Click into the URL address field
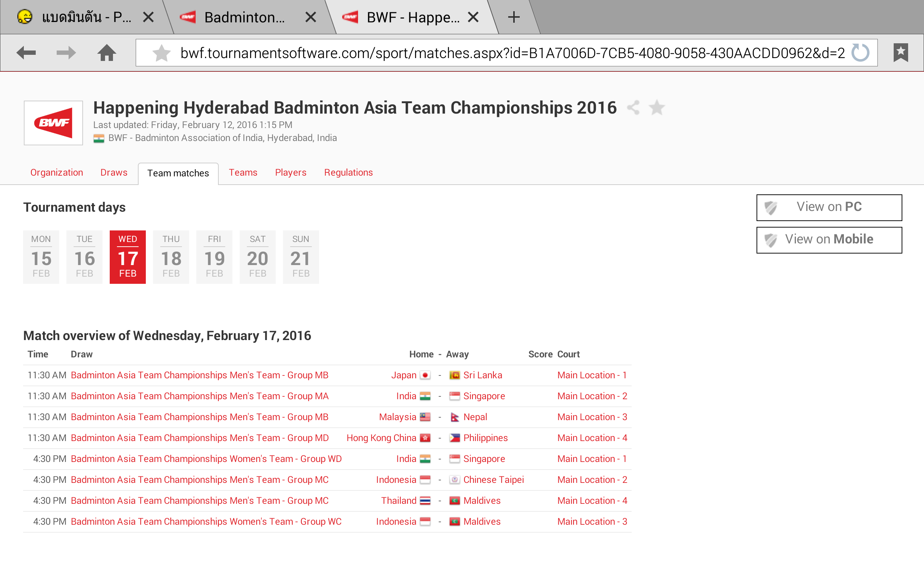 [512, 53]
